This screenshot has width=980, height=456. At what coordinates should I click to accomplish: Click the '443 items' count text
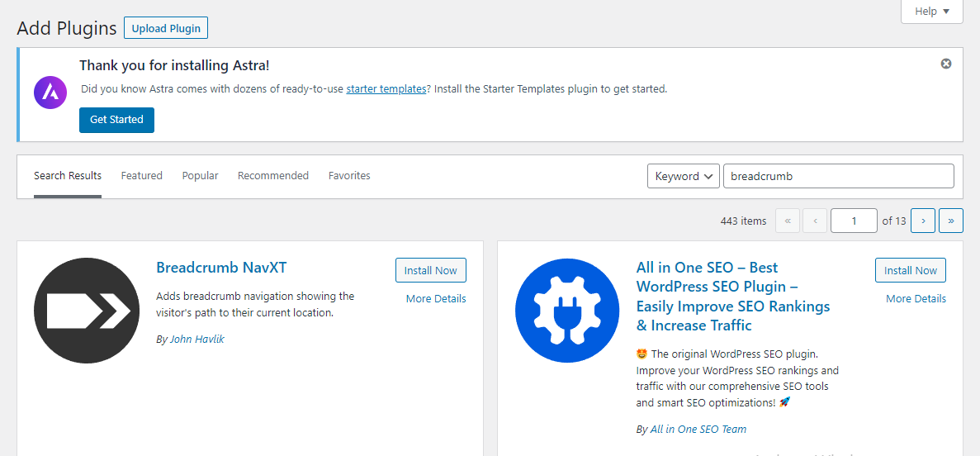click(743, 221)
